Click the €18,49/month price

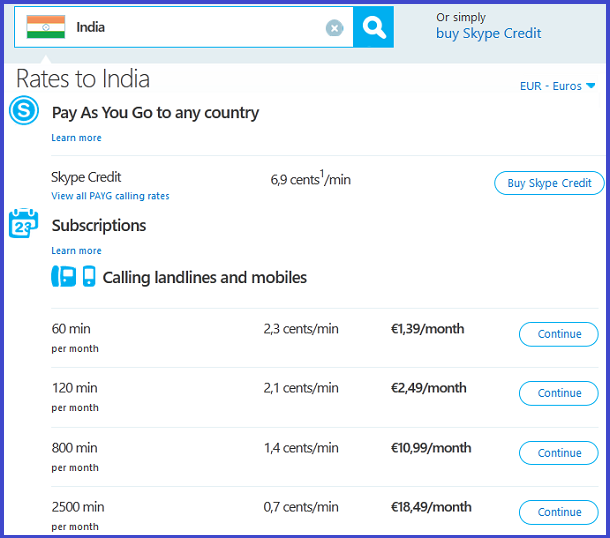click(431, 507)
